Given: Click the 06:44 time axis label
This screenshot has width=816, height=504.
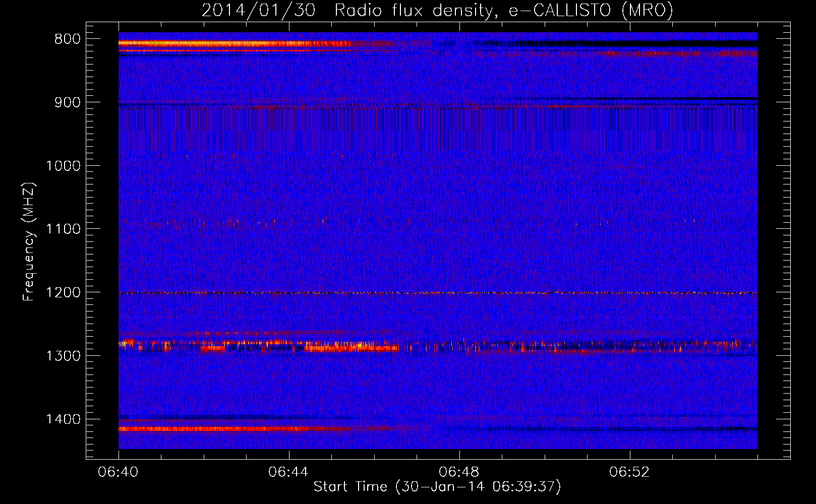Looking at the screenshot, I should pyautogui.click(x=288, y=472).
